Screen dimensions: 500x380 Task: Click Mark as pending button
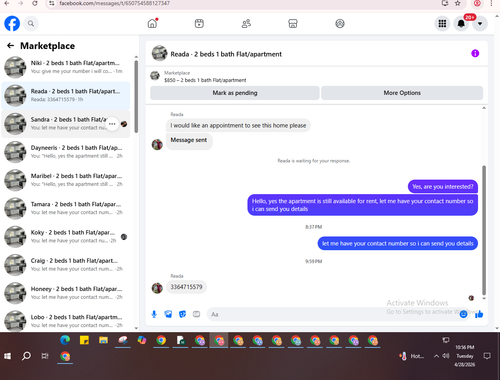(235, 93)
